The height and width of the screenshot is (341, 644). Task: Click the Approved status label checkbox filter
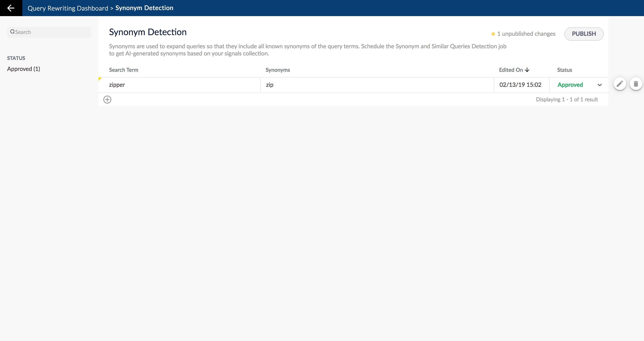click(24, 69)
